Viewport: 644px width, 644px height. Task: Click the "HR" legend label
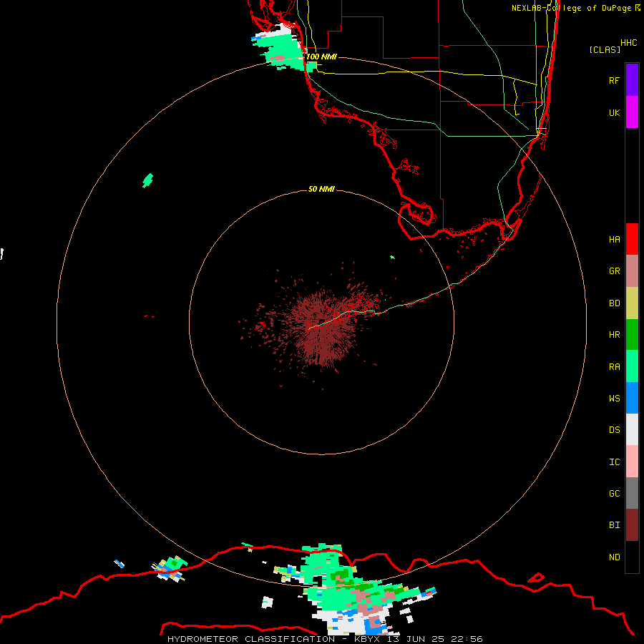[x=614, y=335]
